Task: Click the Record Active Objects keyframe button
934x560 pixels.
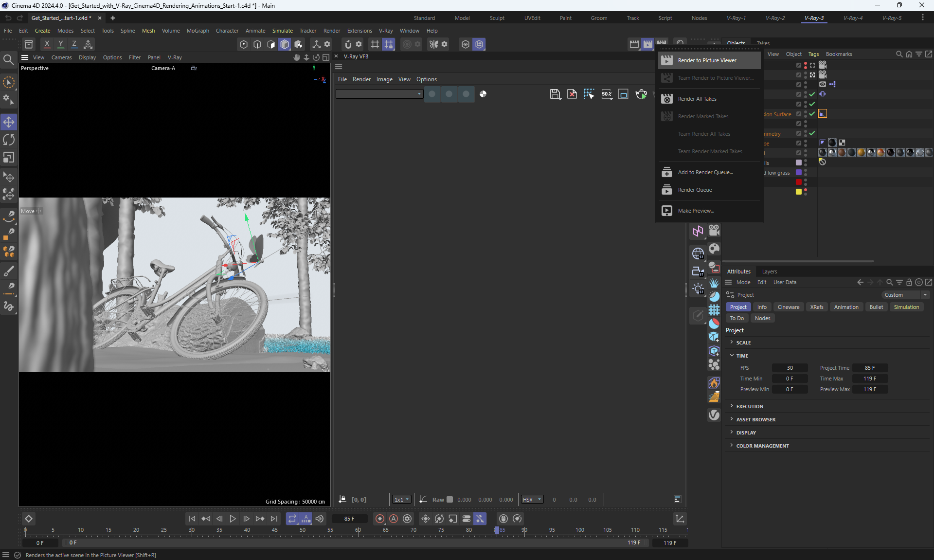Action: pyautogui.click(x=380, y=519)
